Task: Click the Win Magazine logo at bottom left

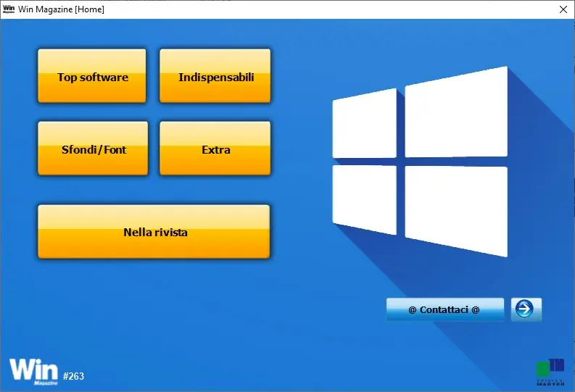Action: [34, 372]
